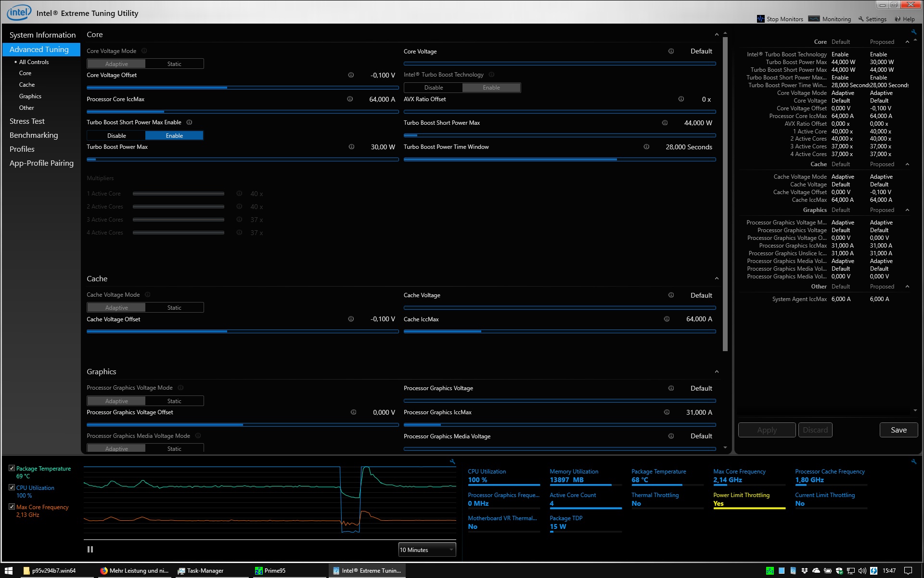Click the Stop Monitors waveform icon
Viewport: 924px width, 578px height.
[x=760, y=19]
